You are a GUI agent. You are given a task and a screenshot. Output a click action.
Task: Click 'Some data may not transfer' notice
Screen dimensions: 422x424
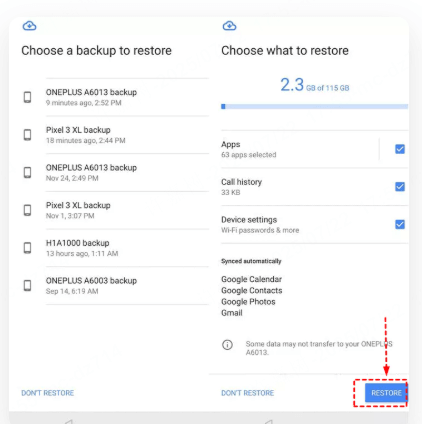[319, 348]
